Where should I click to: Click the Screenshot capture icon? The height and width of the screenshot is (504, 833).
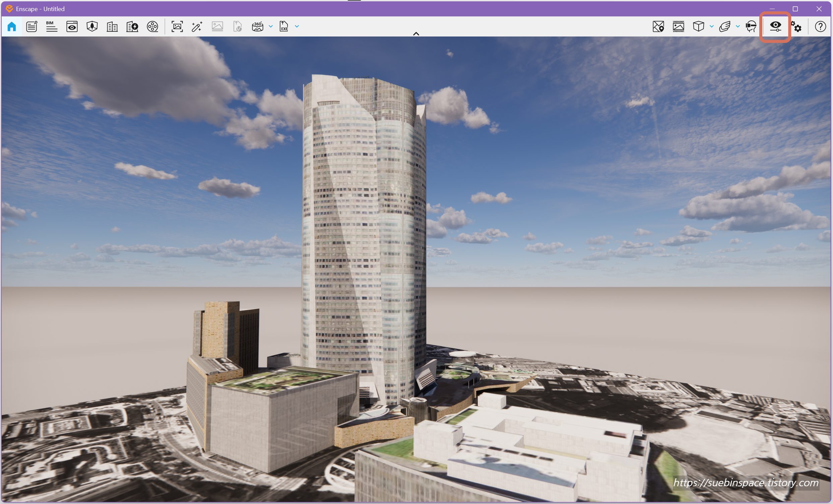click(x=177, y=26)
